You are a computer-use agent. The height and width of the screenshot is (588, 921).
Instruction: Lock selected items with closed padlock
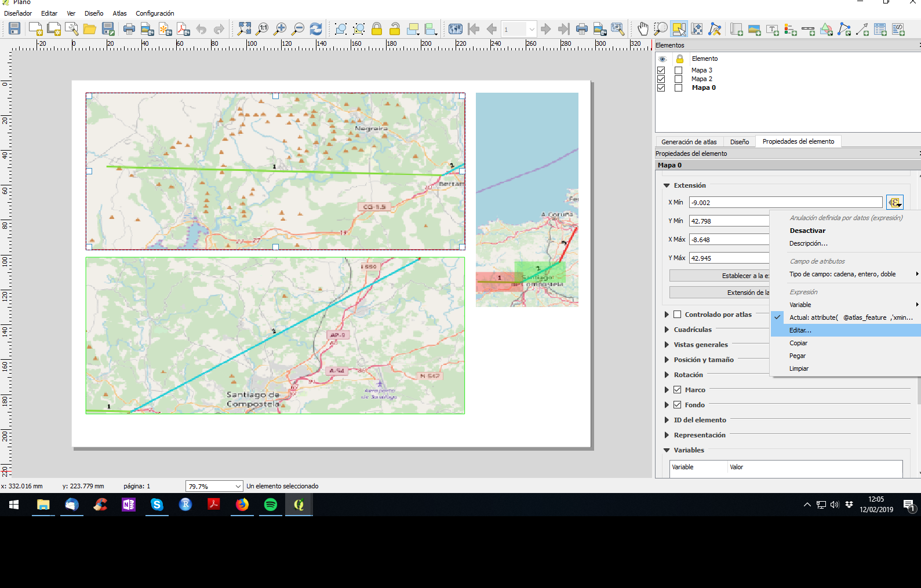click(377, 29)
